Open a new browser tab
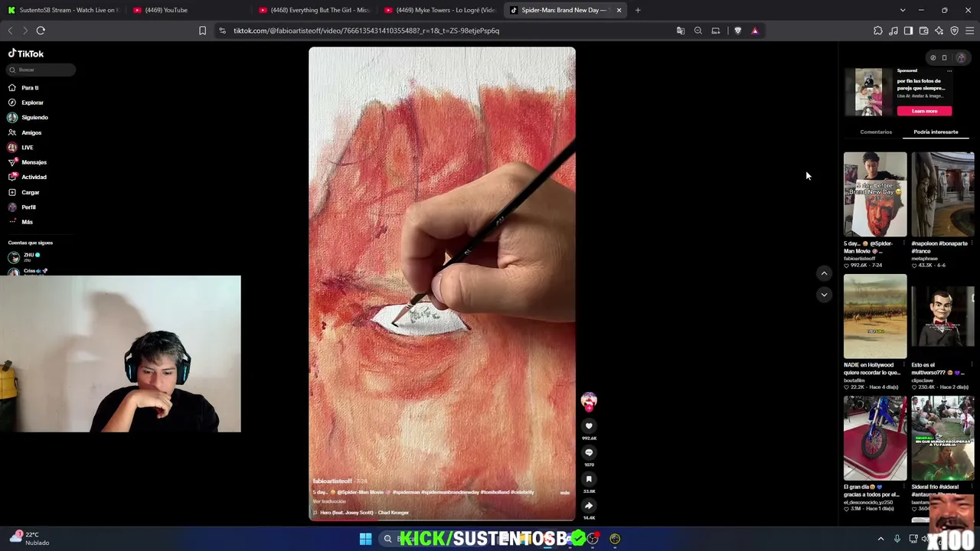Screen dimensions: 980x551 coord(638,10)
